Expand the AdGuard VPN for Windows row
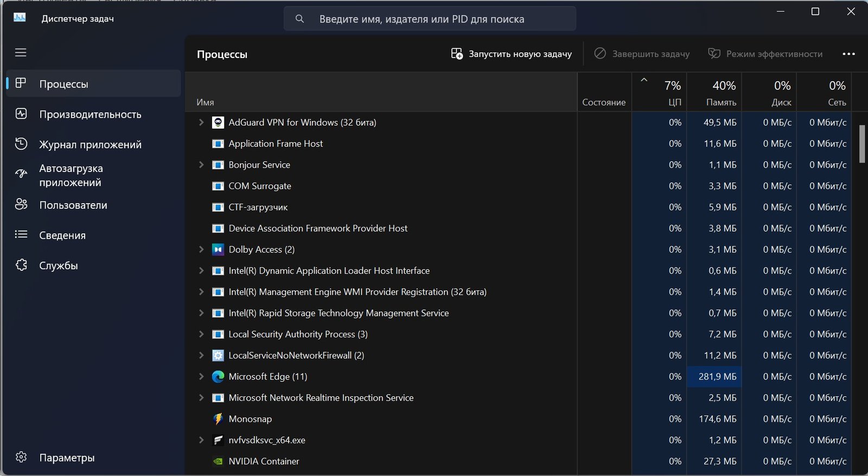The image size is (868, 476). coord(201,122)
